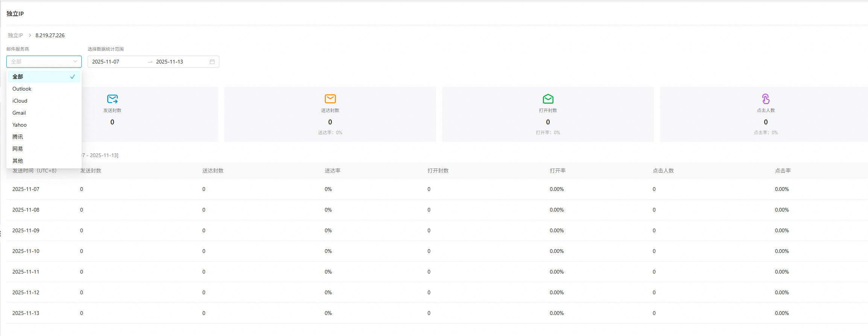
Task: Click the checkmark beside 全部 option
Action: pos(73,77)
